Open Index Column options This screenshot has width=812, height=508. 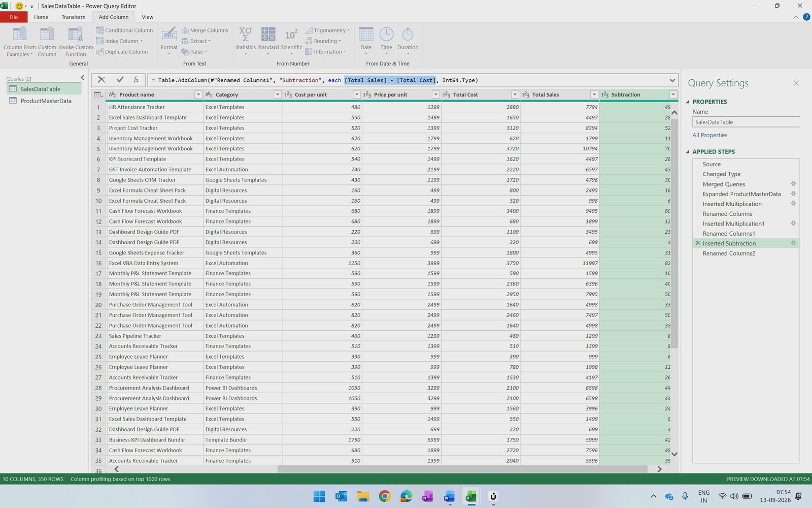click(120, 41)
